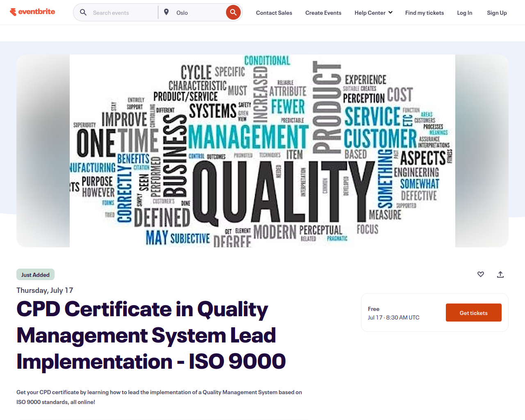Viewport: 525px width, 420px height.
Task: Click the Jul 17 · 8:30 AM UTC text
Action: (x=394, y=317)
